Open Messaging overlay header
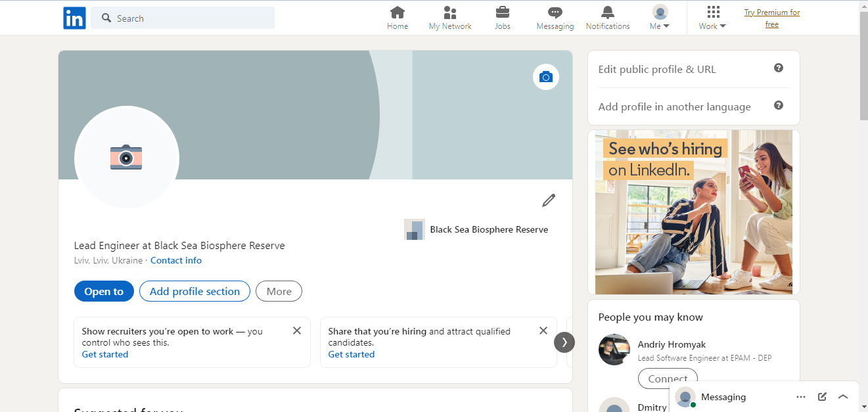Image resolution: width=868 pixels, height=412 pixels. (x=723, y=397)
